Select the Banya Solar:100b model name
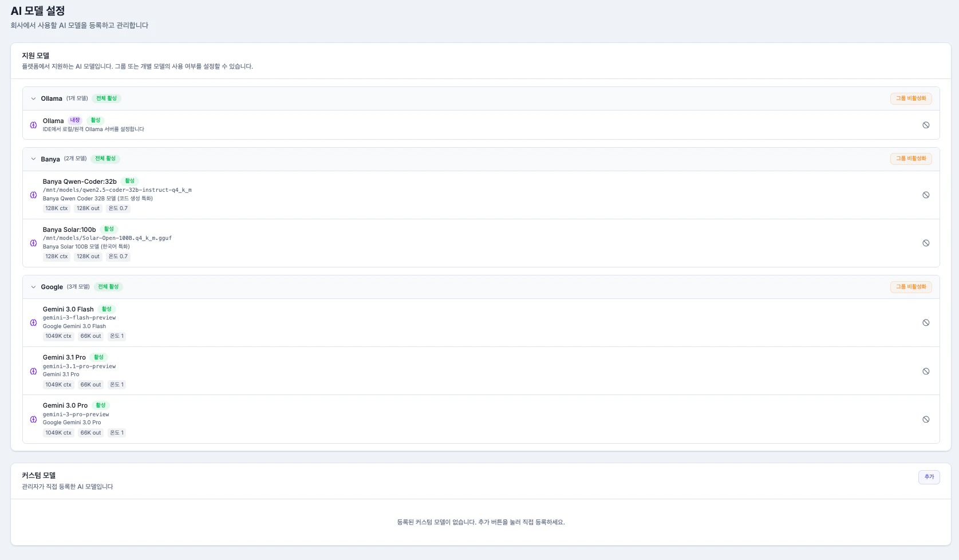 [69, 230]
